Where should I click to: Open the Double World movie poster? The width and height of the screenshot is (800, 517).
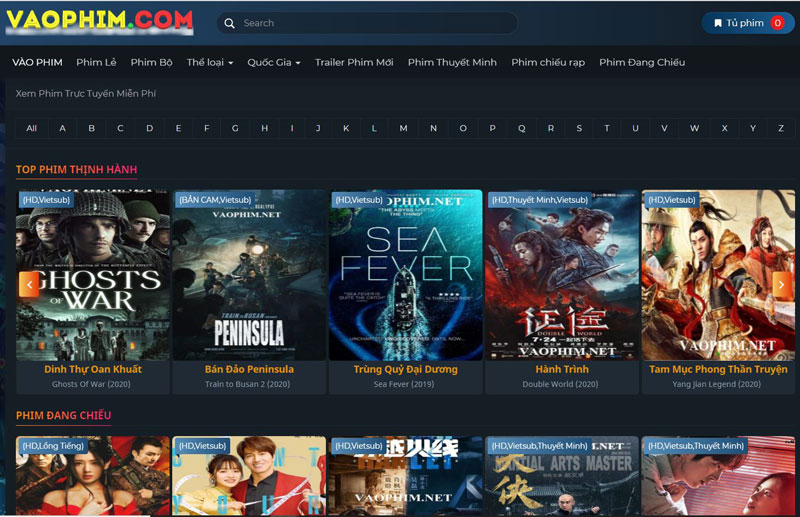click(562, 276)
